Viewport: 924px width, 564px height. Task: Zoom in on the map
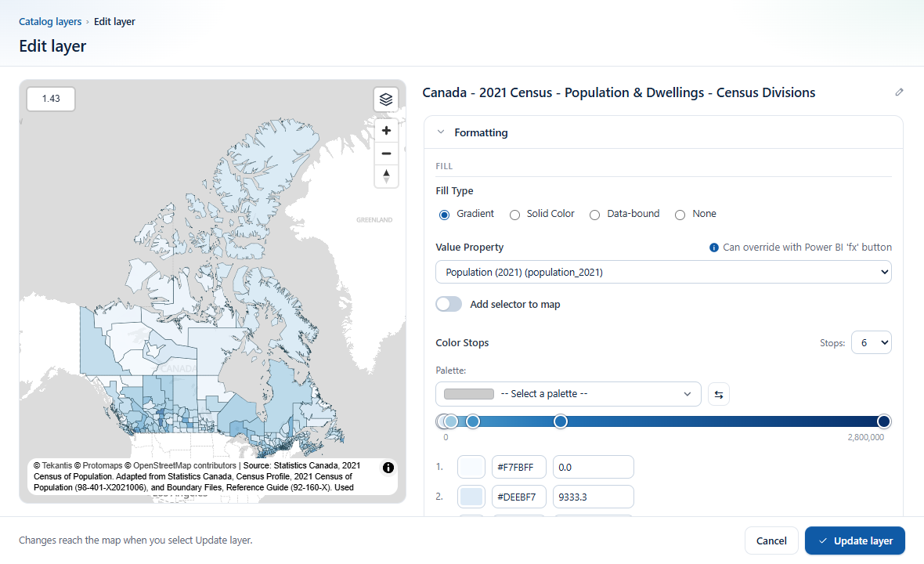386,130
